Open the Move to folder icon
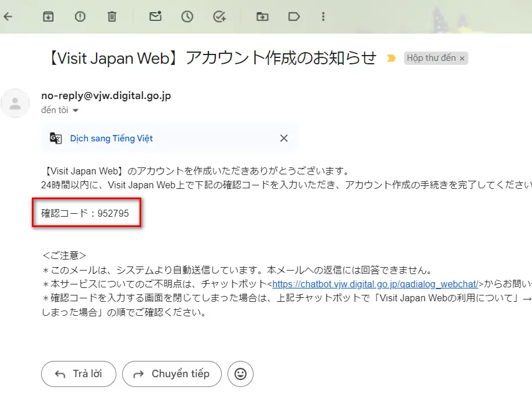This screenshot has height=398, width=532. [x=262, y=17]
